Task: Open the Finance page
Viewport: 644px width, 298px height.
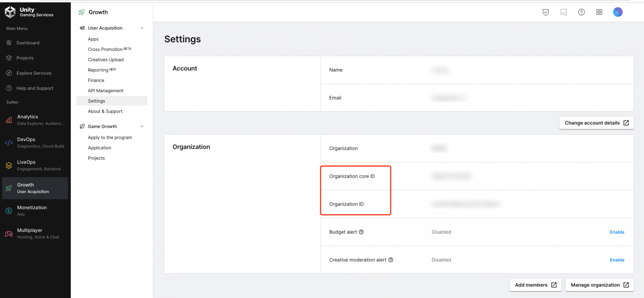Action: [x=96, y=80]
